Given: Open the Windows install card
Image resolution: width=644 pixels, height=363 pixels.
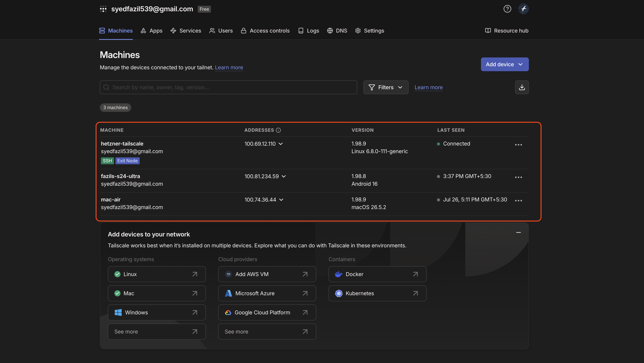Looking at the screenshot, I should pyautogui.click(x=157, y=312).
